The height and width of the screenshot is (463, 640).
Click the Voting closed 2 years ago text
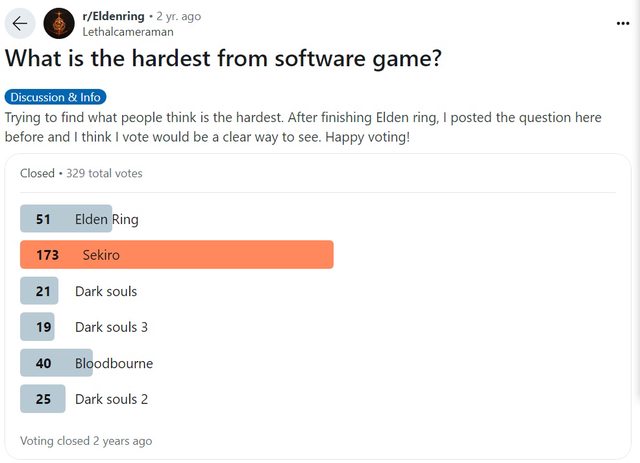86,440
